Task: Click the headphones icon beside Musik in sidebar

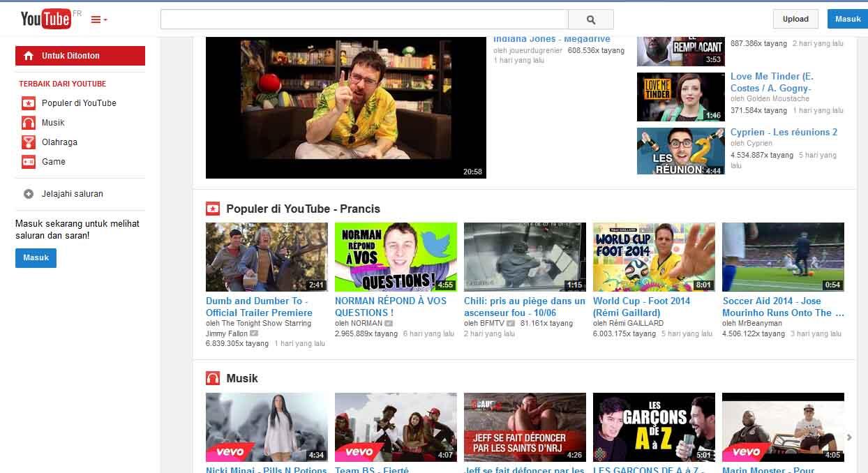Action: (x=29, y=123)
